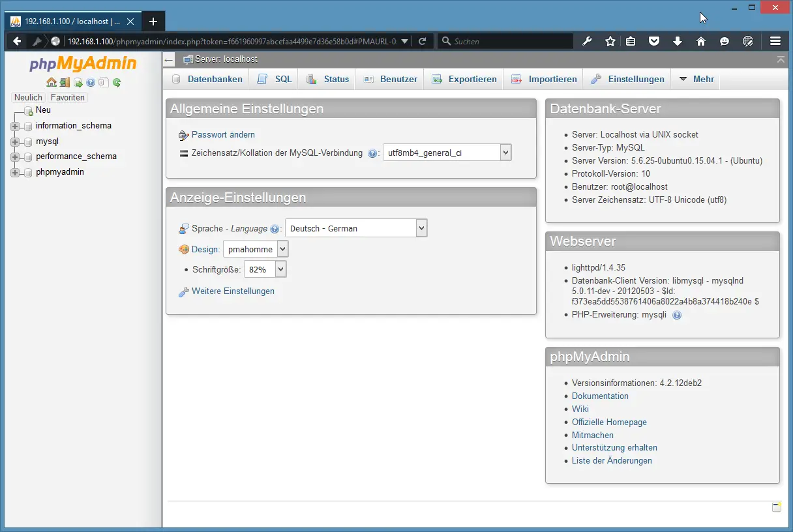Open downloads with the down arrow icon
Viewport: 793px width, 532px height.
[x=678, y=41]
